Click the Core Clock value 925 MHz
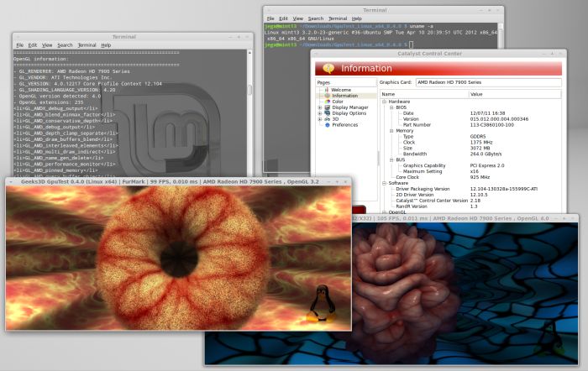This screenshot has width=588, height=371. (x=480, y=177)
